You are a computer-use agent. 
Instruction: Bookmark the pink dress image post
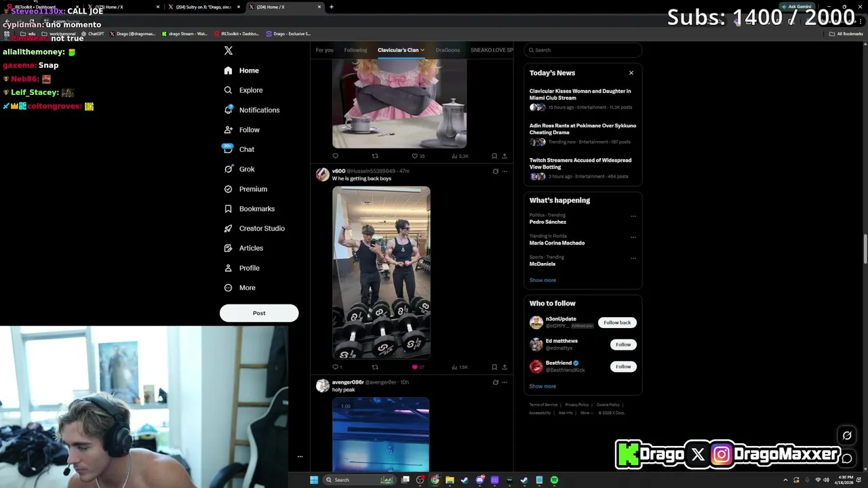[x=494, y=156]
